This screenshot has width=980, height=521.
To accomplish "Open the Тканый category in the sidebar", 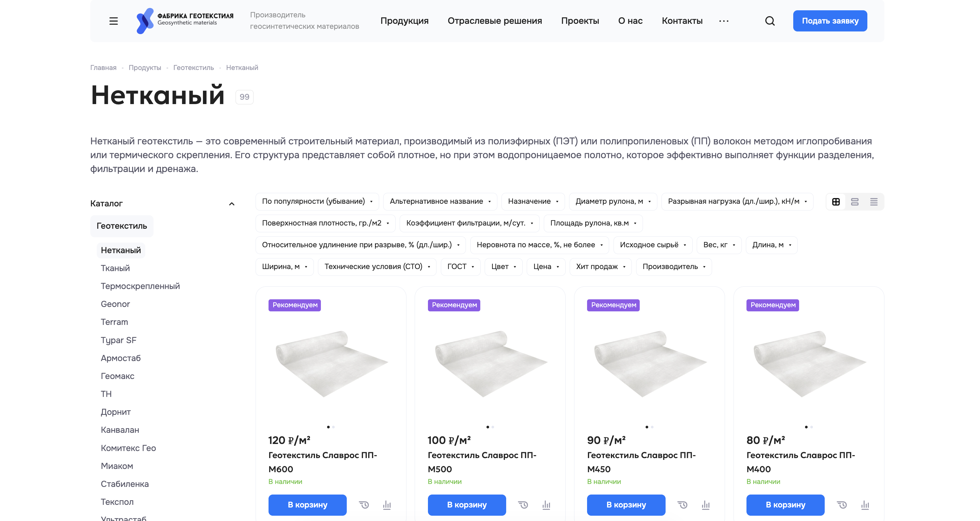I will (x=115, y=268).
